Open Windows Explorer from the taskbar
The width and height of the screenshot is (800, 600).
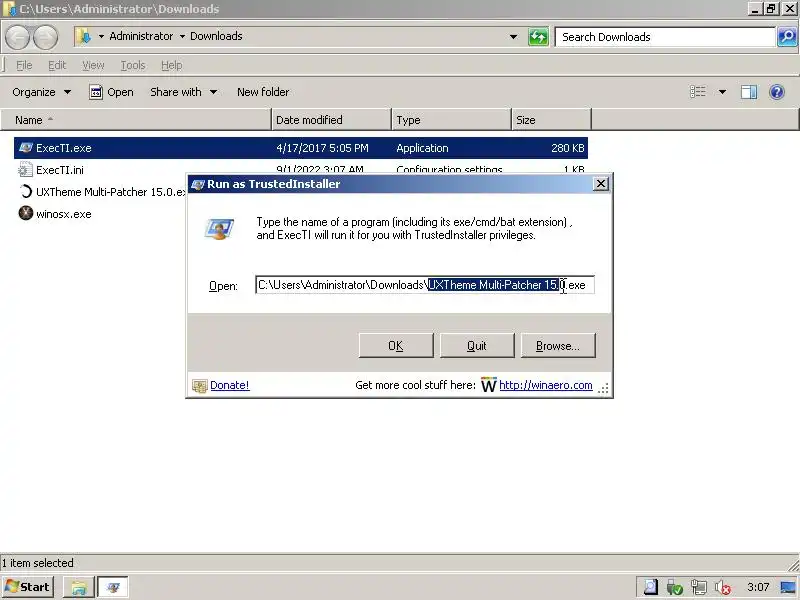pos(79,587)
